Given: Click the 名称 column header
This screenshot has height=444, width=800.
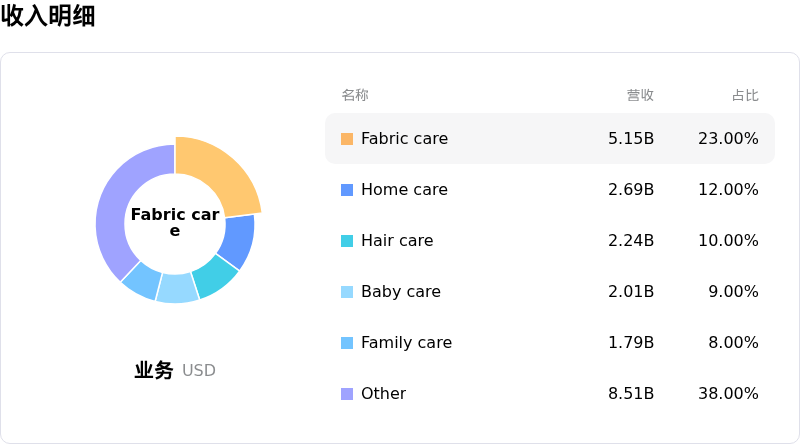Looking at the screenshot, I should [355, 95].
